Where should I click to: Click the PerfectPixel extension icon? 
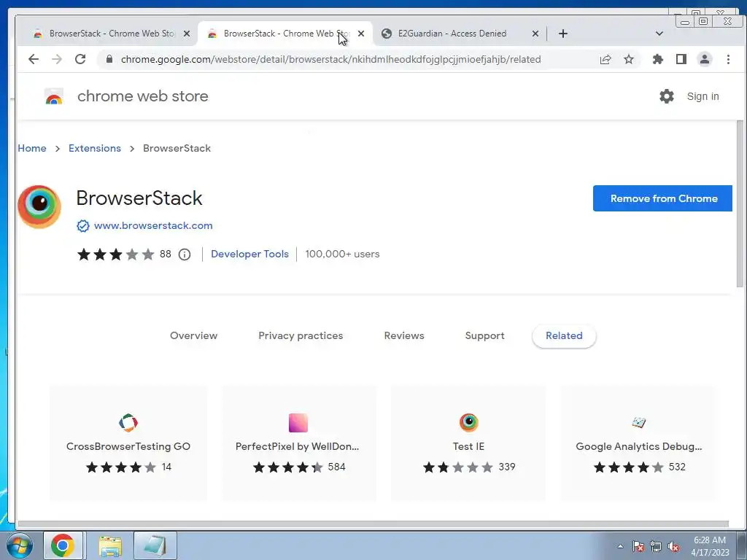click(x=298, y=422)
